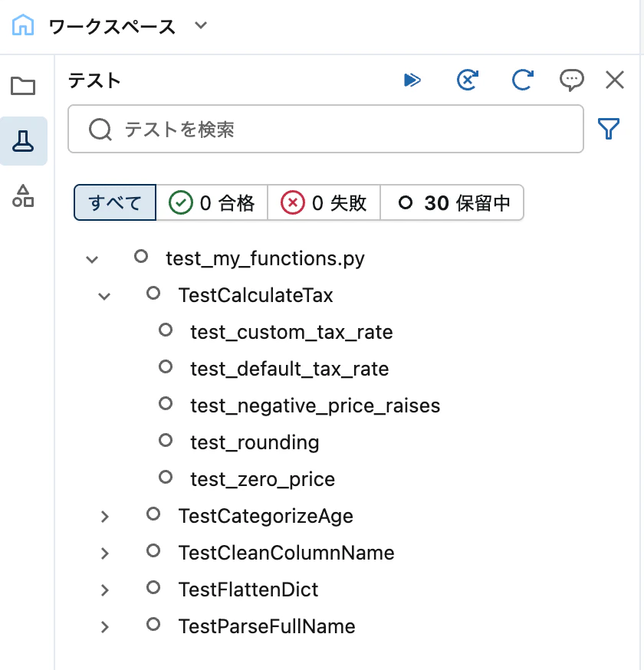This screenshot has width=644, height=670.
Task: Close the テスト panel
Action: [613, 80]
